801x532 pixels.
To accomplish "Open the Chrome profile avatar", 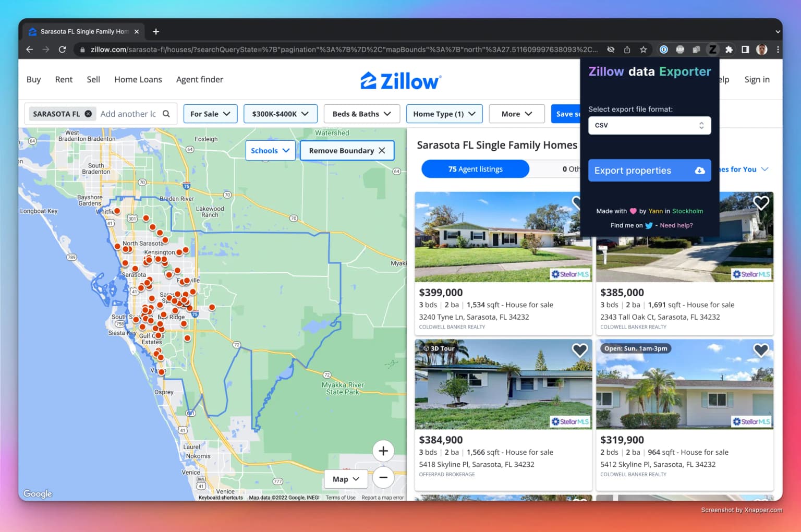I will (762, 50).
